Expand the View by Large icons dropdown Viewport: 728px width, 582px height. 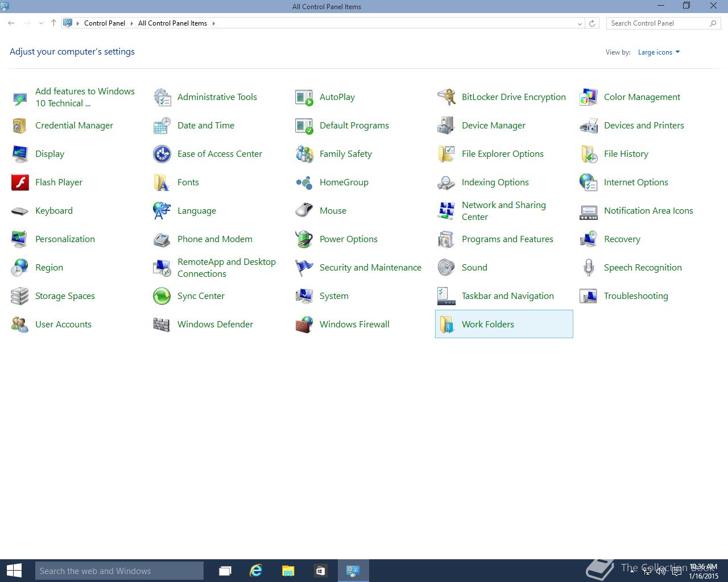tap(659, 52)
